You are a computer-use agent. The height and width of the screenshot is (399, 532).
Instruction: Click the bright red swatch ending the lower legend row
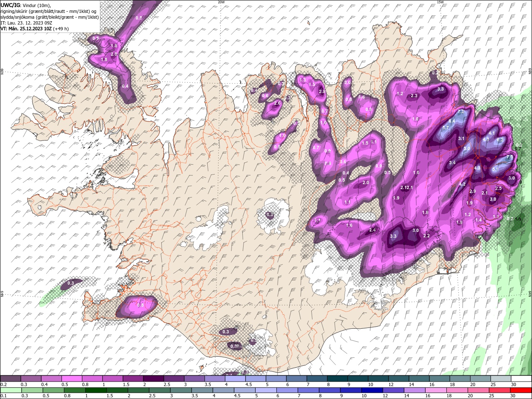521,390
